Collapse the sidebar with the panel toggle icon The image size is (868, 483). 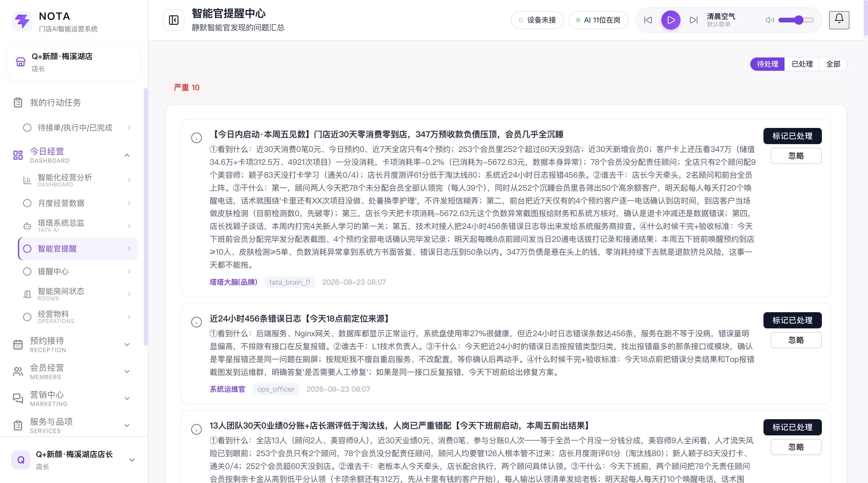click(173, 20)
